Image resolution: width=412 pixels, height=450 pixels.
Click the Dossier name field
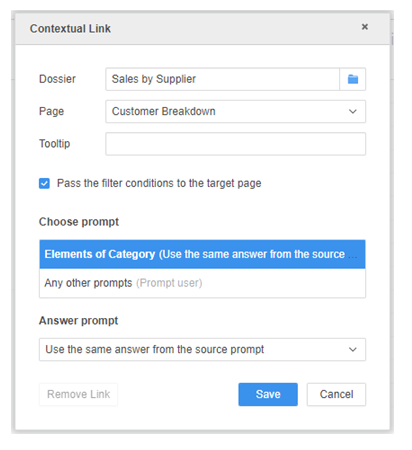point(223,79)
